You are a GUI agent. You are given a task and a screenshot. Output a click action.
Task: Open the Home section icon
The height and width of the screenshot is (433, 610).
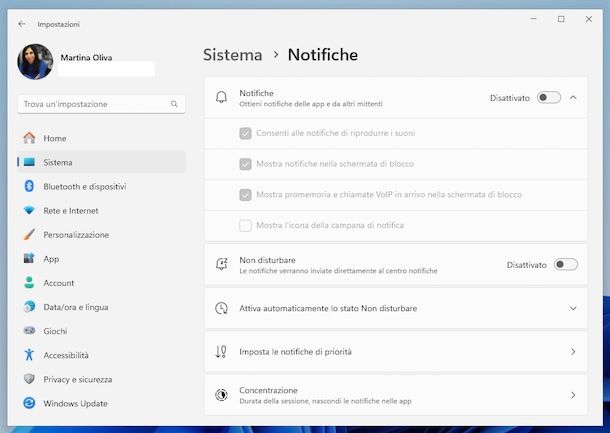29,138
